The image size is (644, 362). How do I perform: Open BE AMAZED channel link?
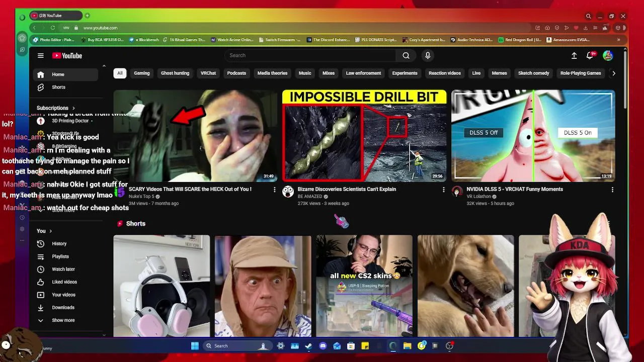point(310,197)
